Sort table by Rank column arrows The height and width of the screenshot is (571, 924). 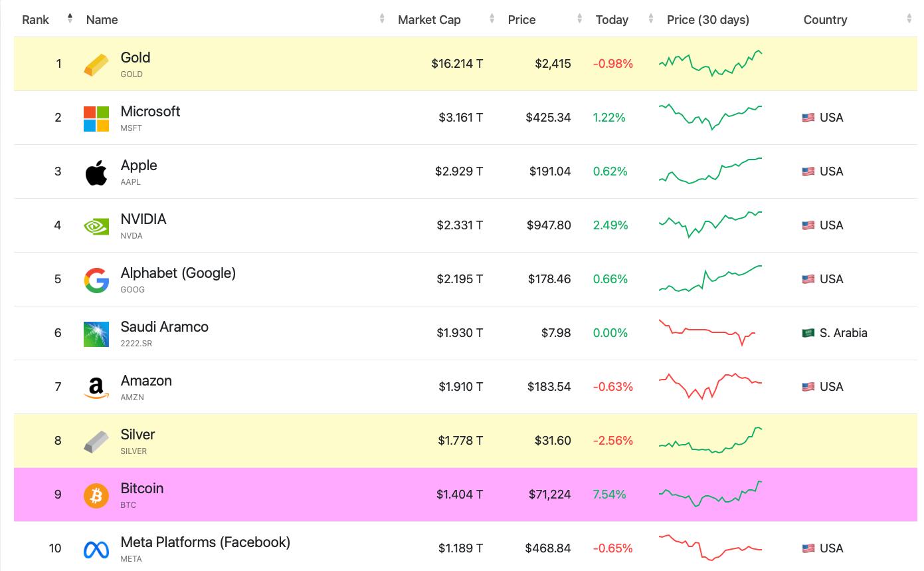coord(70,19)
